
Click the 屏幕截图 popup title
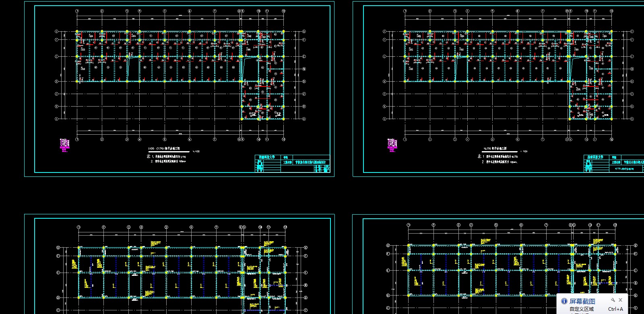click(582, 302)
